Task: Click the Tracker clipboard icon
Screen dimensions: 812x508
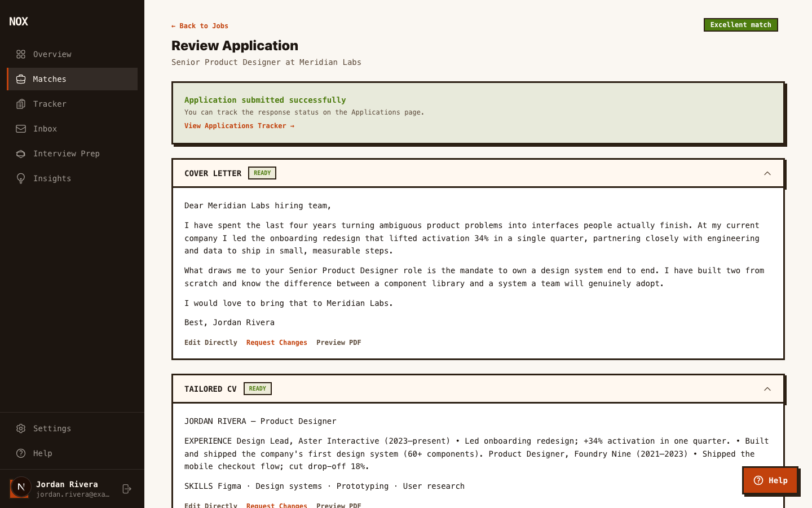Action: coord(21,104)
